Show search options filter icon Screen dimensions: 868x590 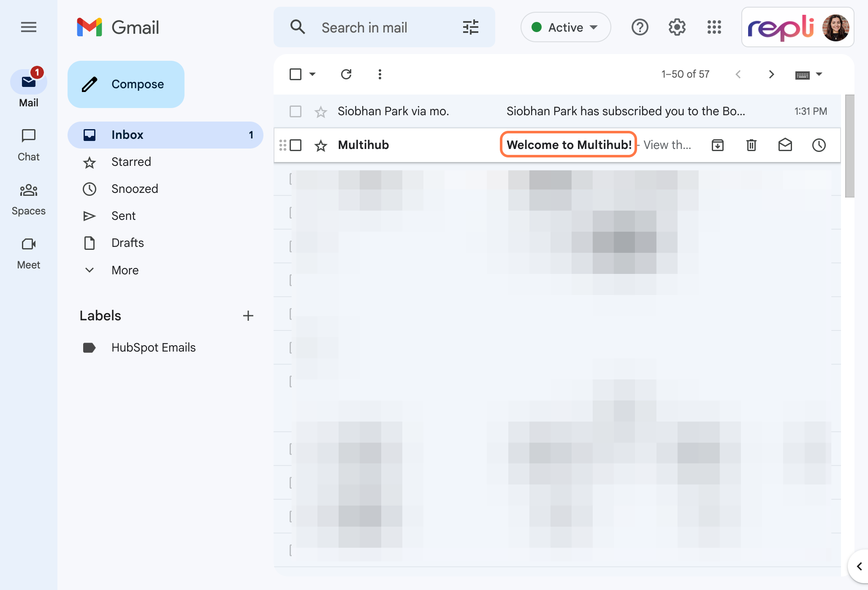tap(471, 27)
